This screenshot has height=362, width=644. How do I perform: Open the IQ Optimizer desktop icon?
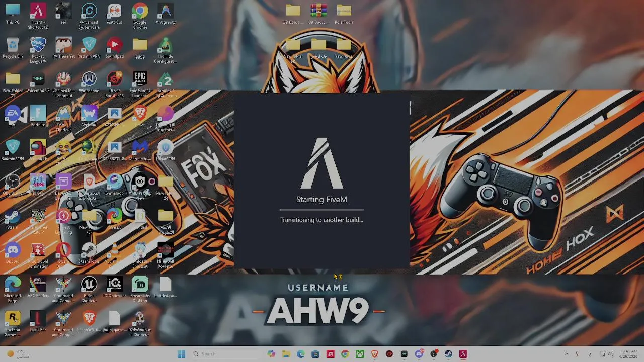(115, 288)
